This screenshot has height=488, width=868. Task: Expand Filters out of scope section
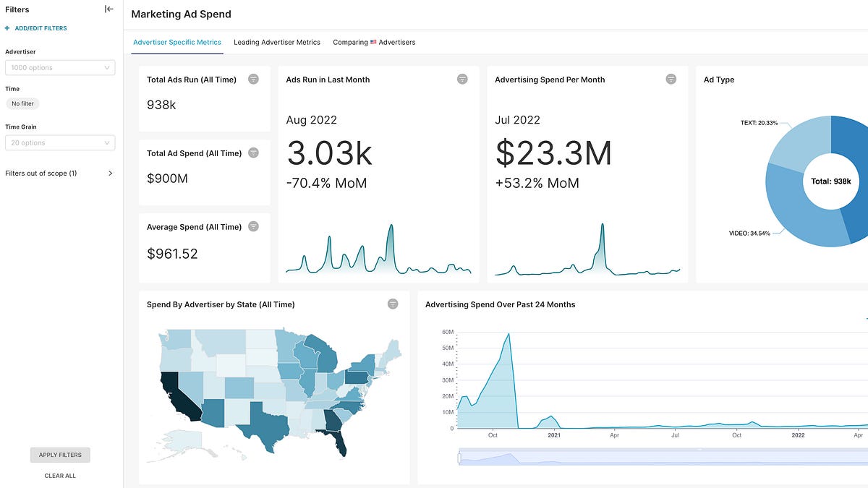(x=59, y=174)
